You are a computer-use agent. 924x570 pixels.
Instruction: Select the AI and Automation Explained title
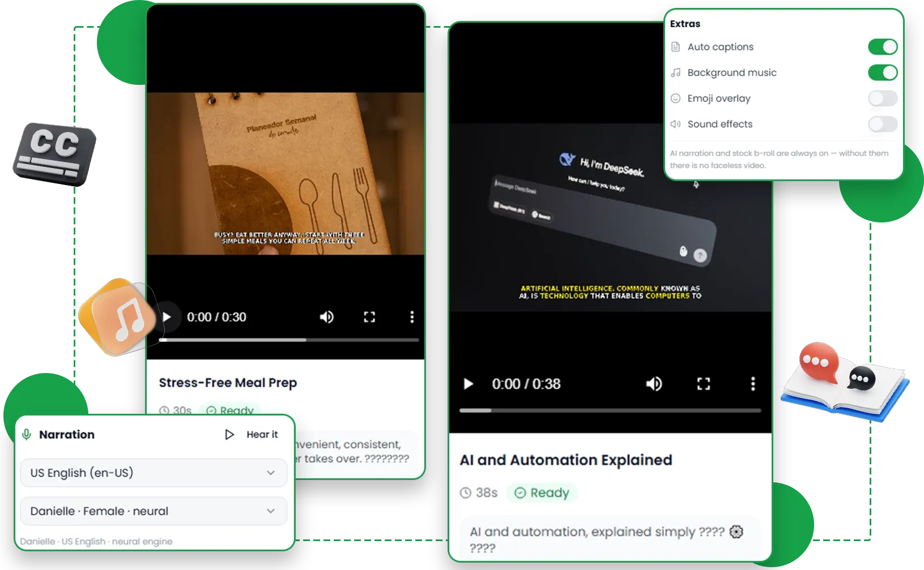566,460
